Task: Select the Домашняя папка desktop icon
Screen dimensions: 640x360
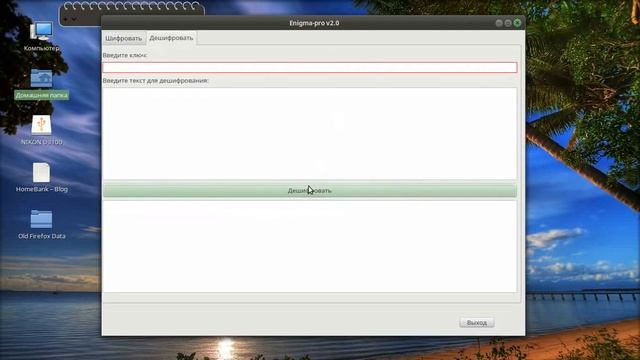Action: tap(41, 84)
